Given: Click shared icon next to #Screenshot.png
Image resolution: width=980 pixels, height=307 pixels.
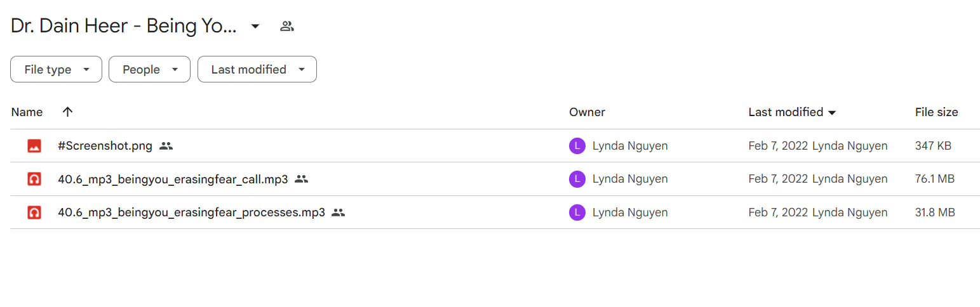Looking at the screenshot, I should point(166,146).
